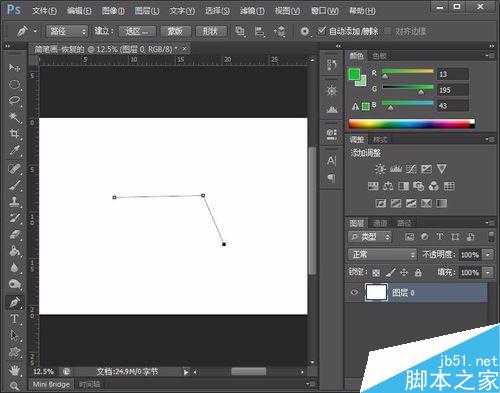
Task: Open the 正常 blend mode dropdown
Action: click(x=382, y=255)
